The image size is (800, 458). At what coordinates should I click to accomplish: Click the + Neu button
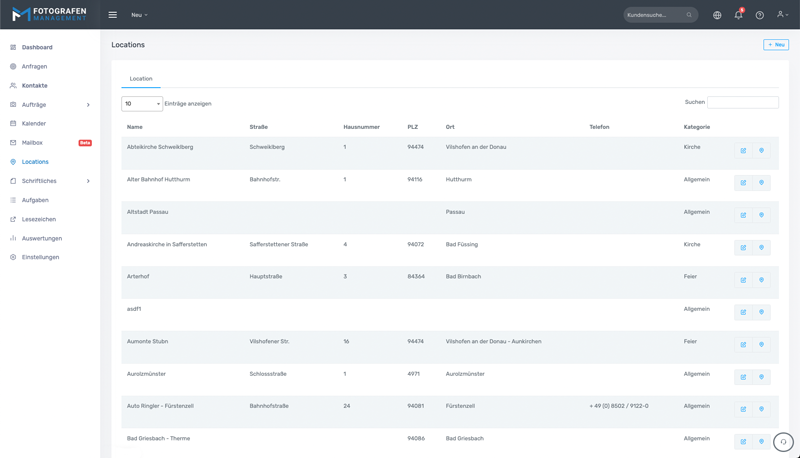coord(775,45)
